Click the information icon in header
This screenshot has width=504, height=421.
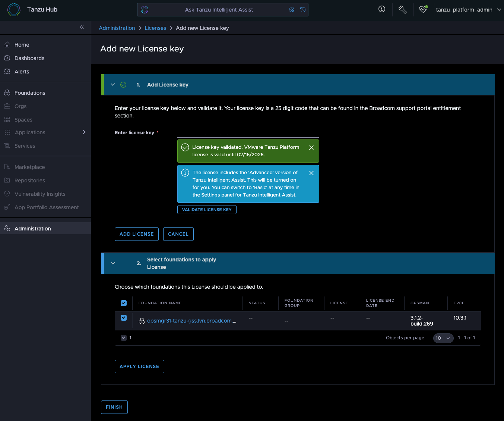[382, 9]
